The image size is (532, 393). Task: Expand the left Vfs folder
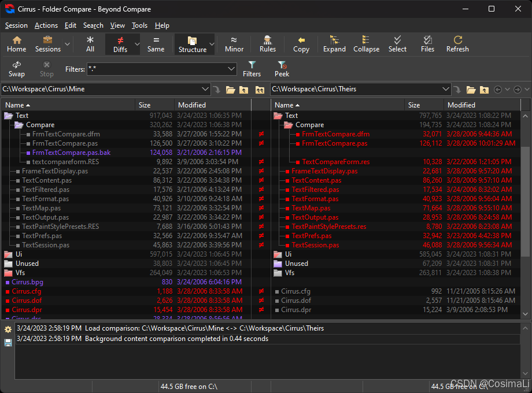point(9,273)
